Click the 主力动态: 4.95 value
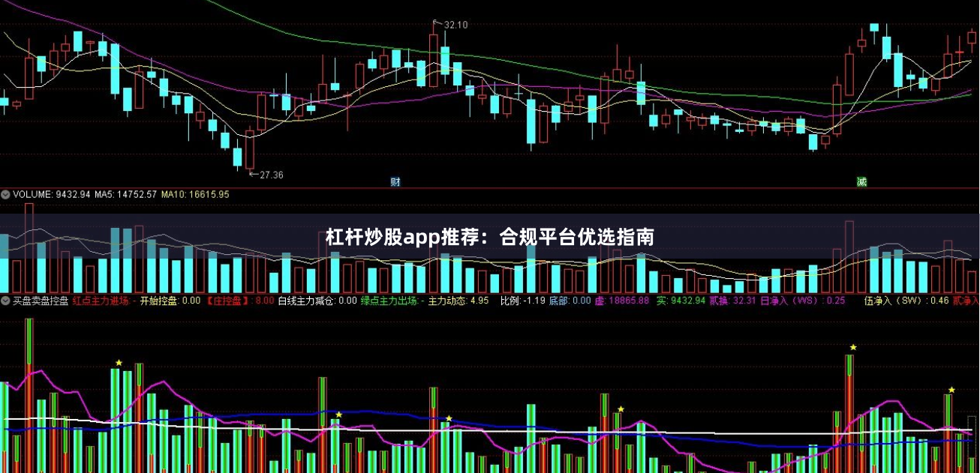This screenshot has height=473, width=980. click(x=458, y=301)
